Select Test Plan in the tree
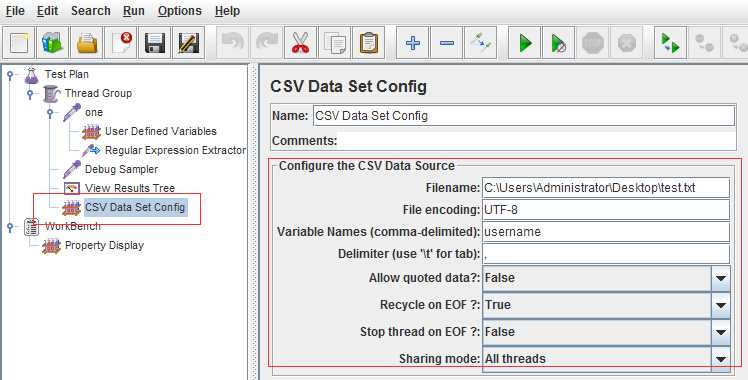 (x=66, y=74)
